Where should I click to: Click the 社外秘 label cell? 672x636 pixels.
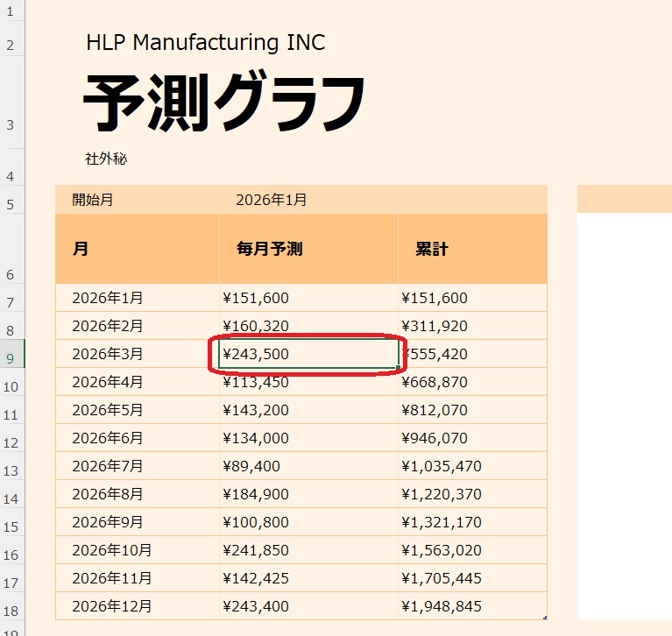pos(106,159)
